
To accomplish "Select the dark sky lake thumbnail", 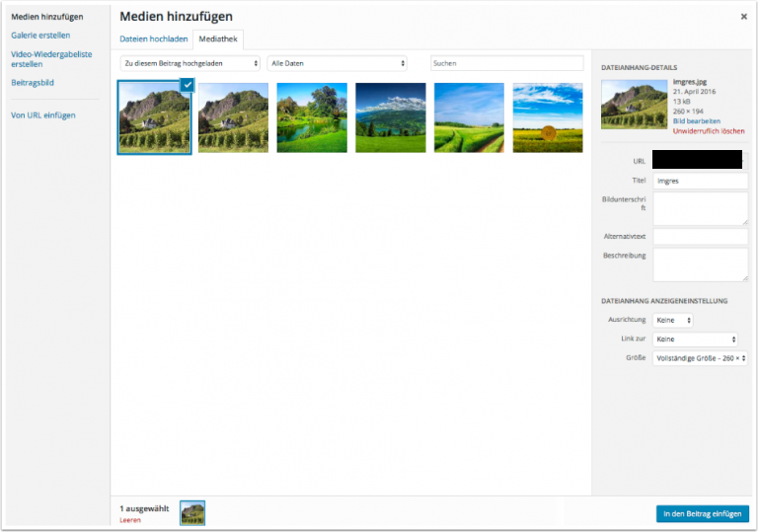I will tap(391, 117).
